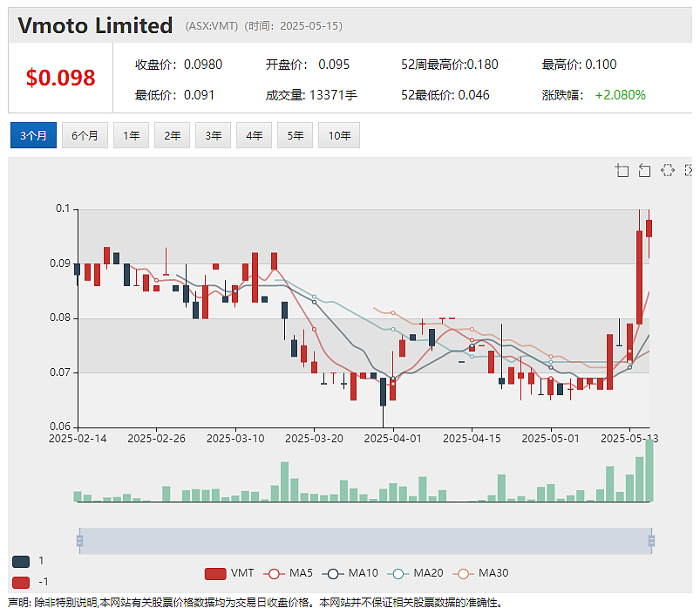This screenshot has height=615, width=700.
Task: Click the 0.08 y-axis price label
Action: 60,318
